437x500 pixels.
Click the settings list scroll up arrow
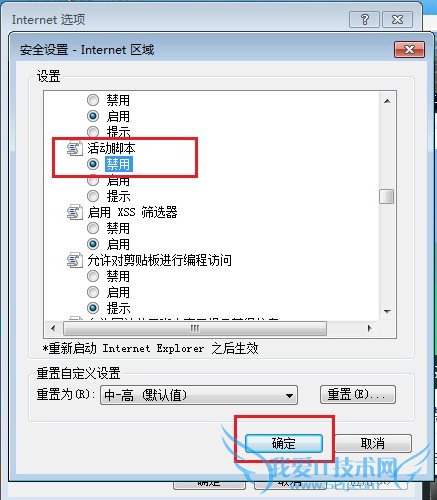coord(387,101)
